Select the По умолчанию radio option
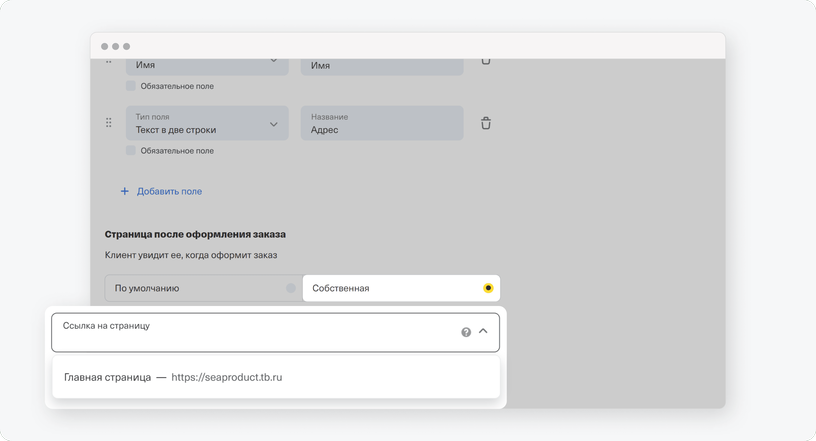This screenshot has width=816, height=441. coord(203,288)
